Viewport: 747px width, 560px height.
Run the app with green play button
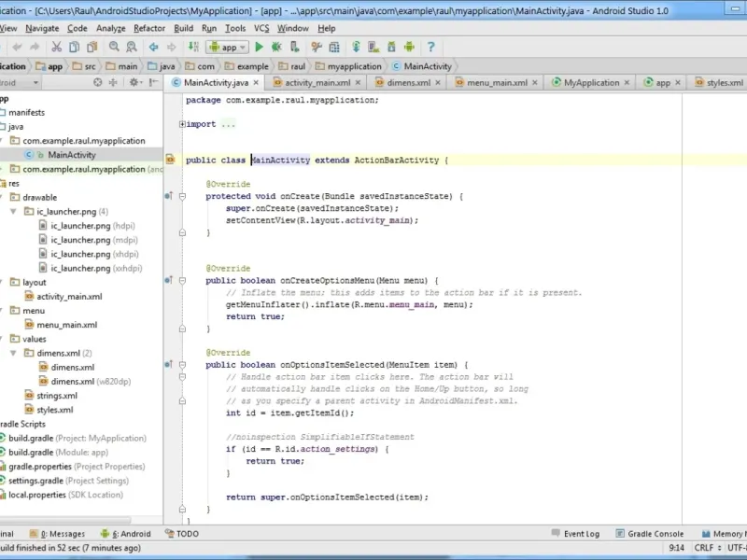coord(260,47)
